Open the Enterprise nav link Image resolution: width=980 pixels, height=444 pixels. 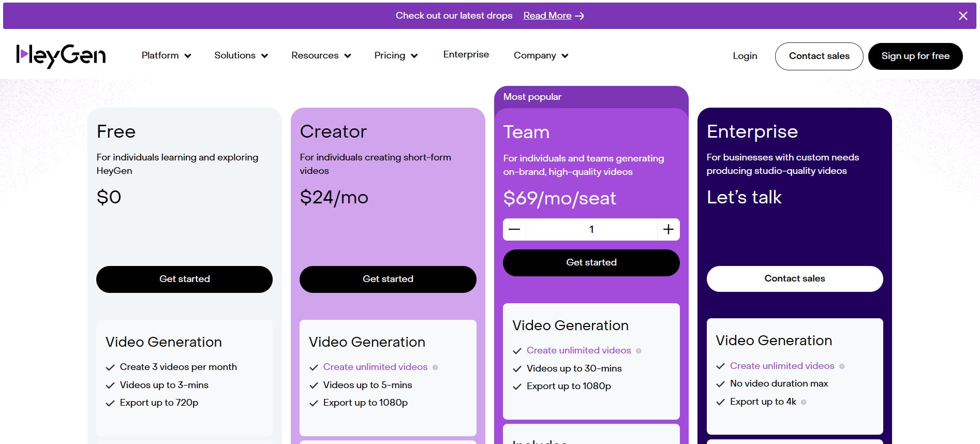click(466, 54)
